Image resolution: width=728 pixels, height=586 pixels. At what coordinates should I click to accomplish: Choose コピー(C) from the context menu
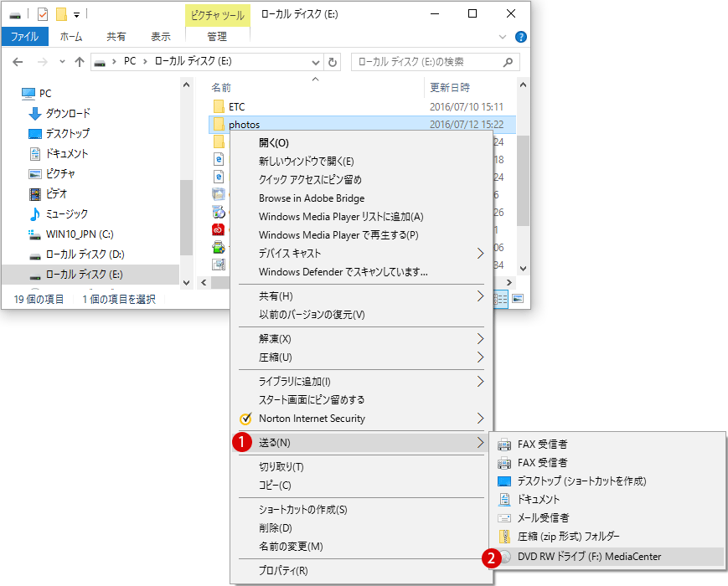(x=275, y=486)
